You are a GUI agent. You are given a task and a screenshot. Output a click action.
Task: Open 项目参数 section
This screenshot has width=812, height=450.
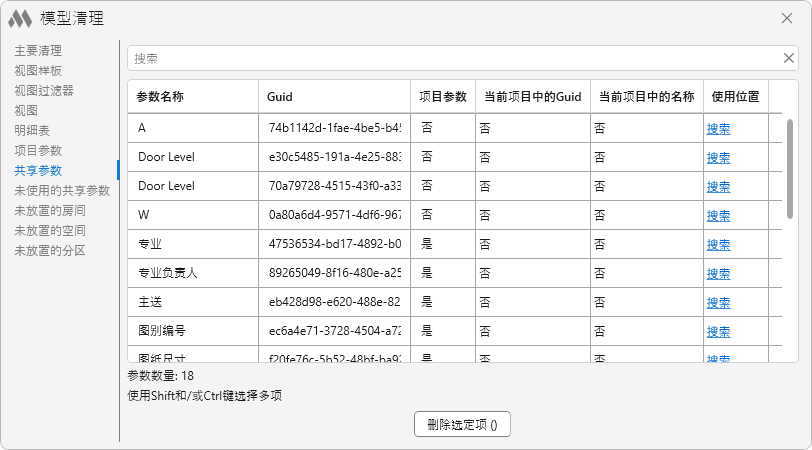[x=38, y=150]
